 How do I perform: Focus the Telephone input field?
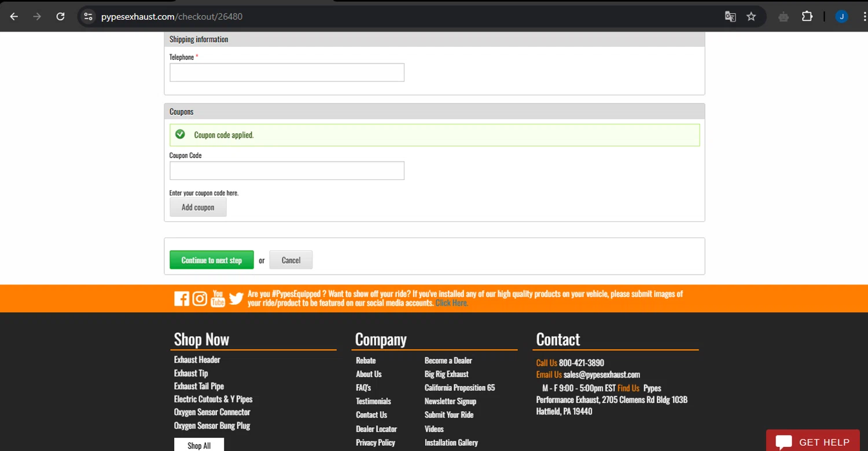(287, 72)
